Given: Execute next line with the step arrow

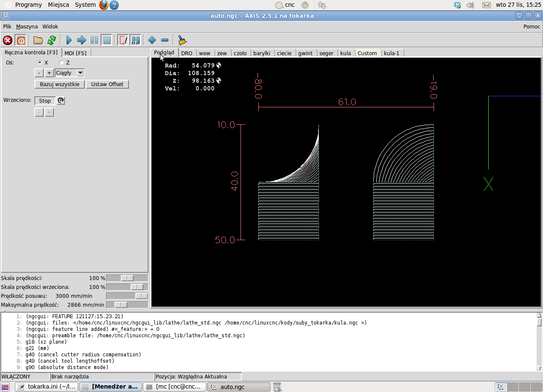Looking at the screenshot, I should pyautogui.click(x=81, y=40).
